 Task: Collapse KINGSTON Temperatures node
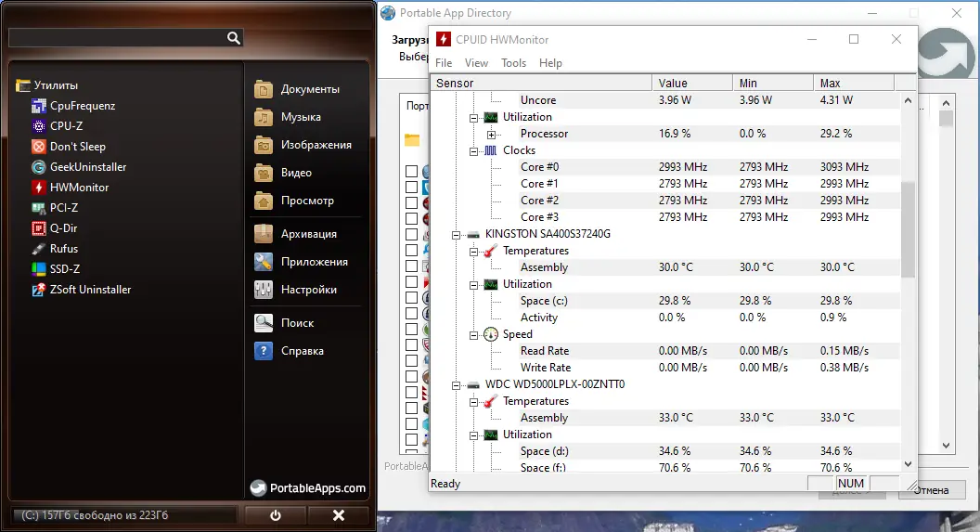pos(473,252)
